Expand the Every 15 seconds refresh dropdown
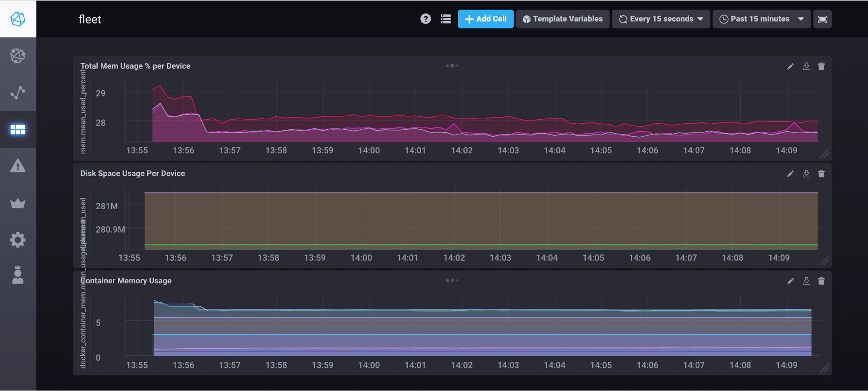This screenshot has height=391, width=868. [x=660, y=19]
